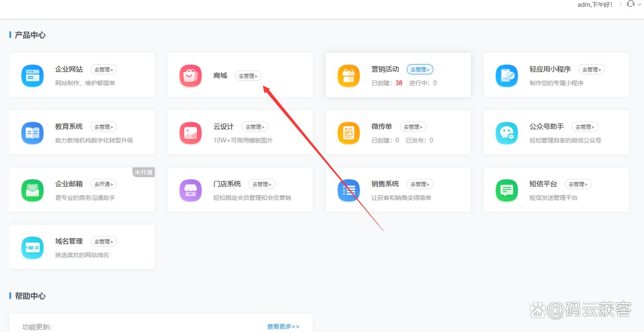Image resolution: width=644 pixels, height=332 pixels.
Task: Click the 未开通 badge on 企业邮箱
Action: coord(144,172)
